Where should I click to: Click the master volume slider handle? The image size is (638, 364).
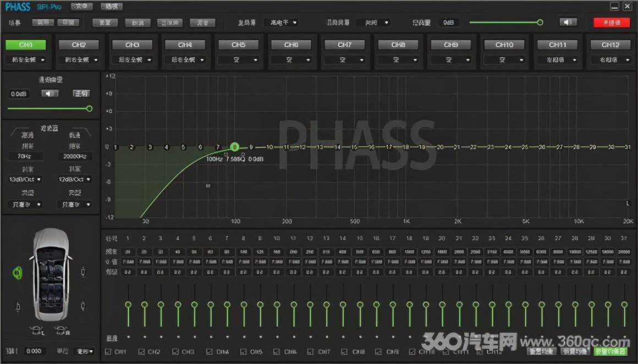tap(540, 23)
